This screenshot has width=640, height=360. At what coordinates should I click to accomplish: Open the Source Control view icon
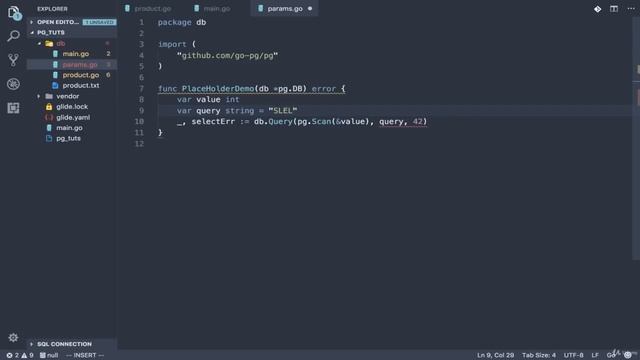[x=13, y=60]
